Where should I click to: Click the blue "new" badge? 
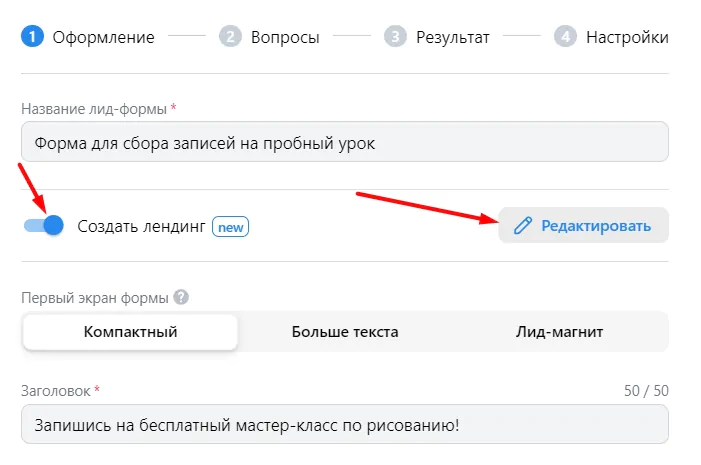[230, 227]
